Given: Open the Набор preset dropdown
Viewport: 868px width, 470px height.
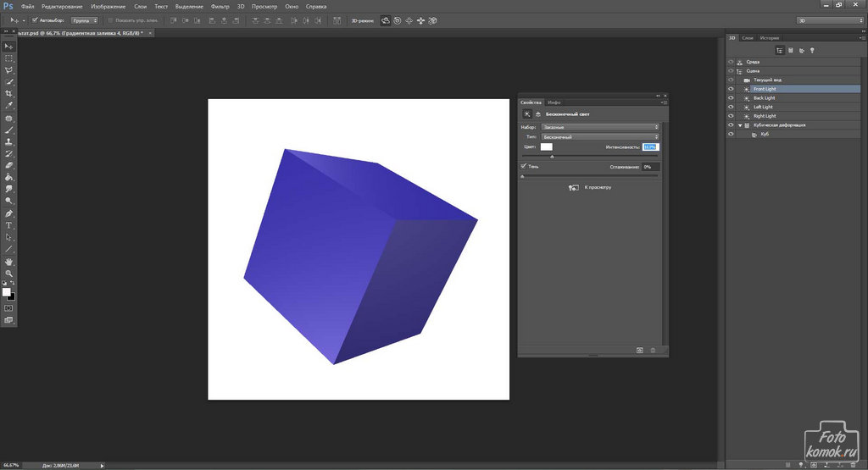Looking at the screenshot, I should 600,127.
